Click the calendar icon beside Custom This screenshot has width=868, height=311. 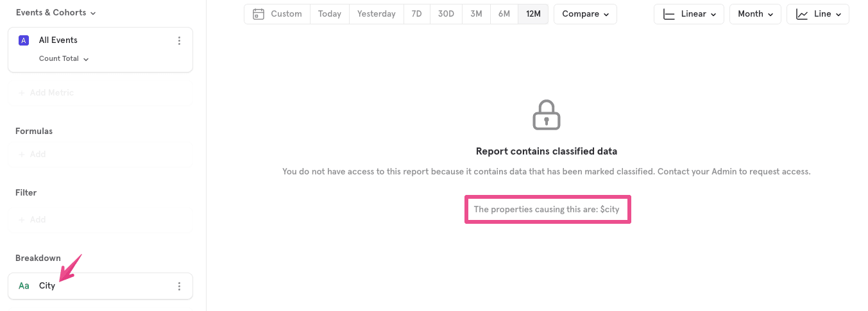[259, 14]
